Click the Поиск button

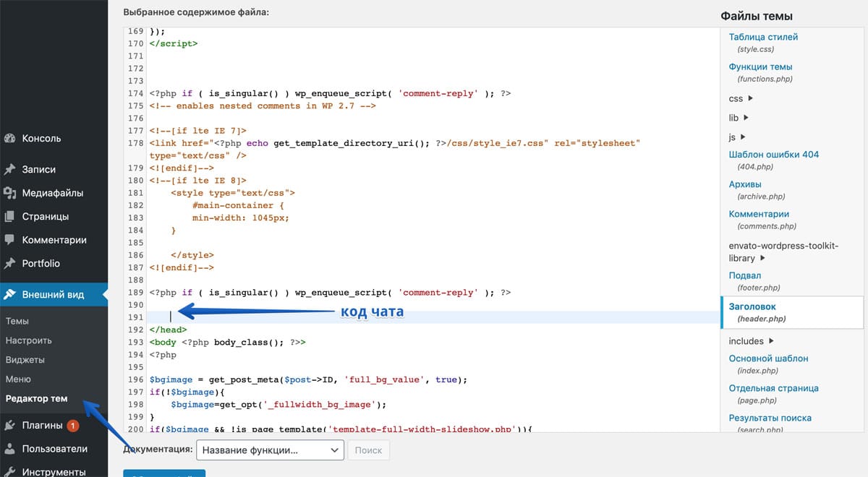tap(368, 450)
